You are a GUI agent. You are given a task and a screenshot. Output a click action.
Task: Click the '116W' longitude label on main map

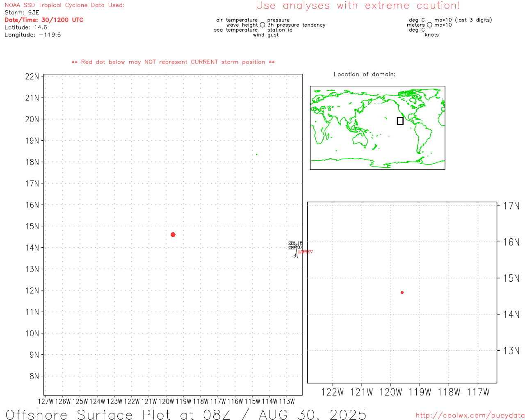coord(235,402)
